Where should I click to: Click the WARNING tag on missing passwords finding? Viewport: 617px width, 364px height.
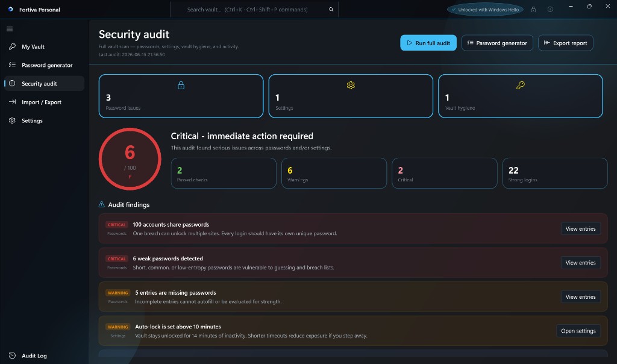(117, 293)
